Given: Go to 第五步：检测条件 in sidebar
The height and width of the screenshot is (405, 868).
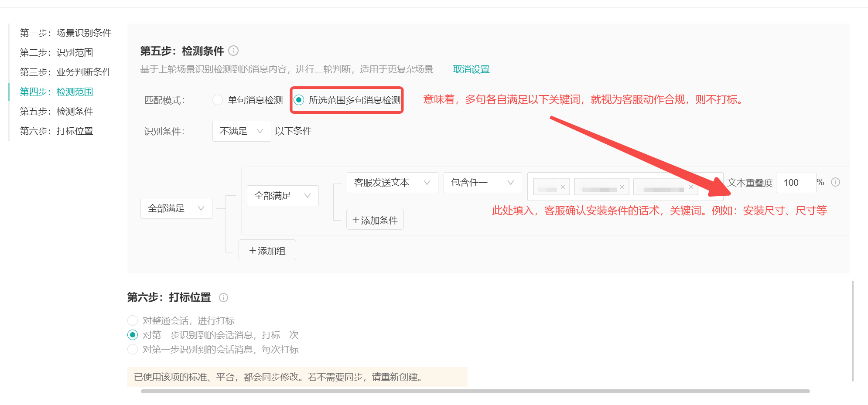Looking at the screenshot, I should [56, 112].
